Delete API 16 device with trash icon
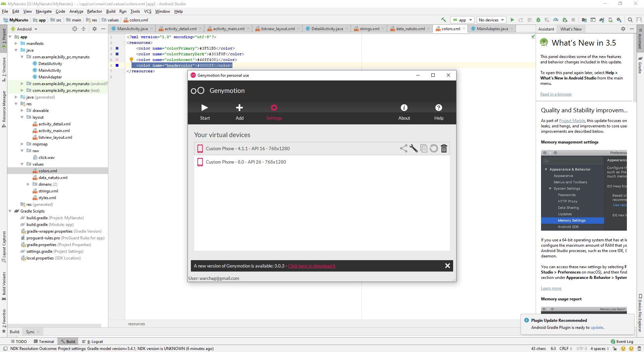The image size is (644, 352). [x=444, y=149]
